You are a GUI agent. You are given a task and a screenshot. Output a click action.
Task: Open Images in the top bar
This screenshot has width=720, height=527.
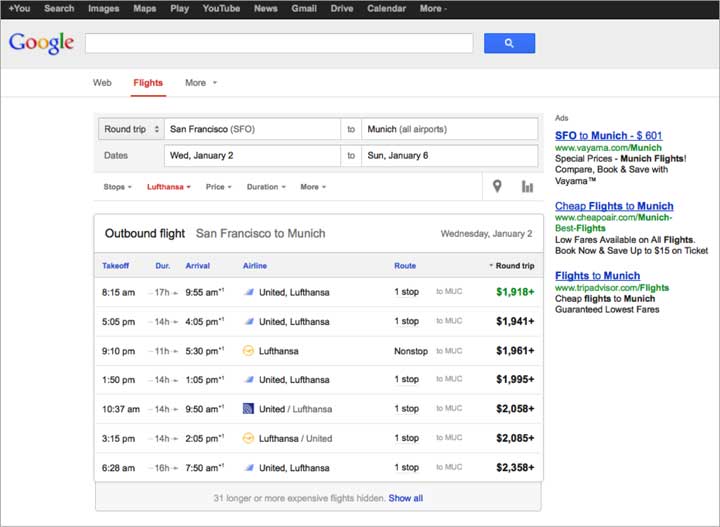103,8
